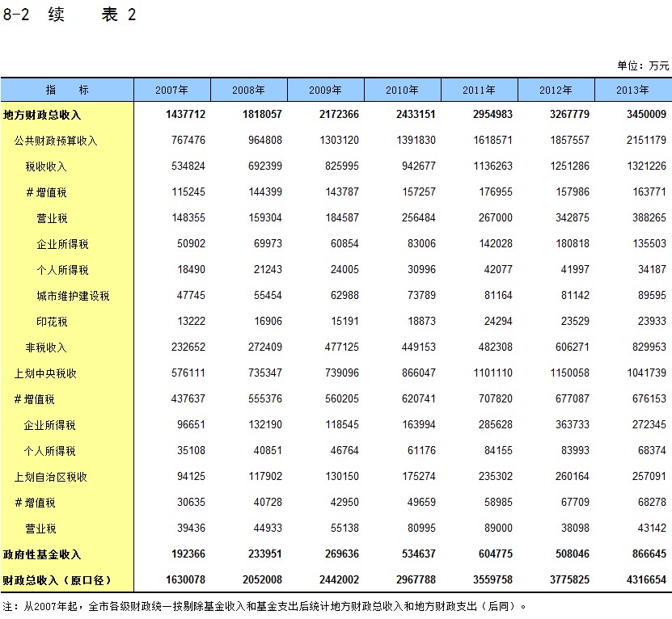Click the 税收收入 row label
Screen dimensions: 672x619
[46, 166]
